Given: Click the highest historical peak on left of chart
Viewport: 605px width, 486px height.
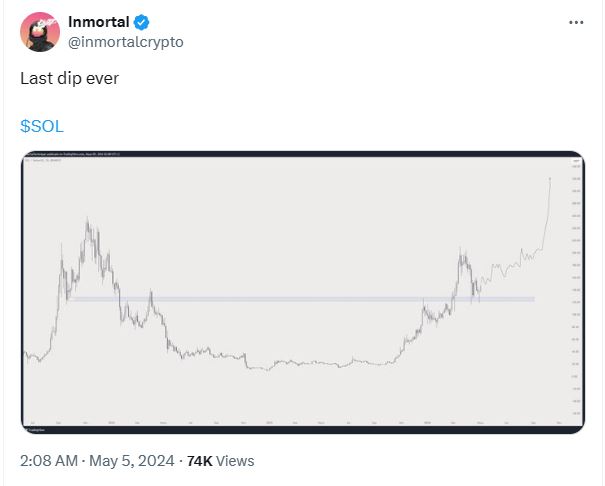Looking at the screenshot, I should [87, 220].
